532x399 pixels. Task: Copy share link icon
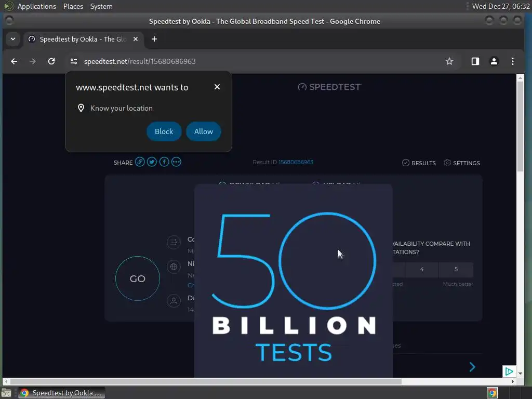tap(140, 162)
